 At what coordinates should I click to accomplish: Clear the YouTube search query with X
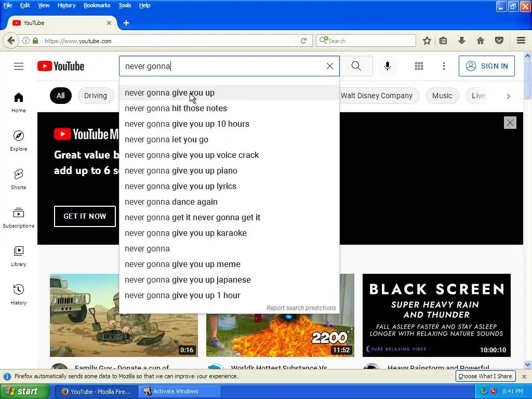[x=330, y=66]
